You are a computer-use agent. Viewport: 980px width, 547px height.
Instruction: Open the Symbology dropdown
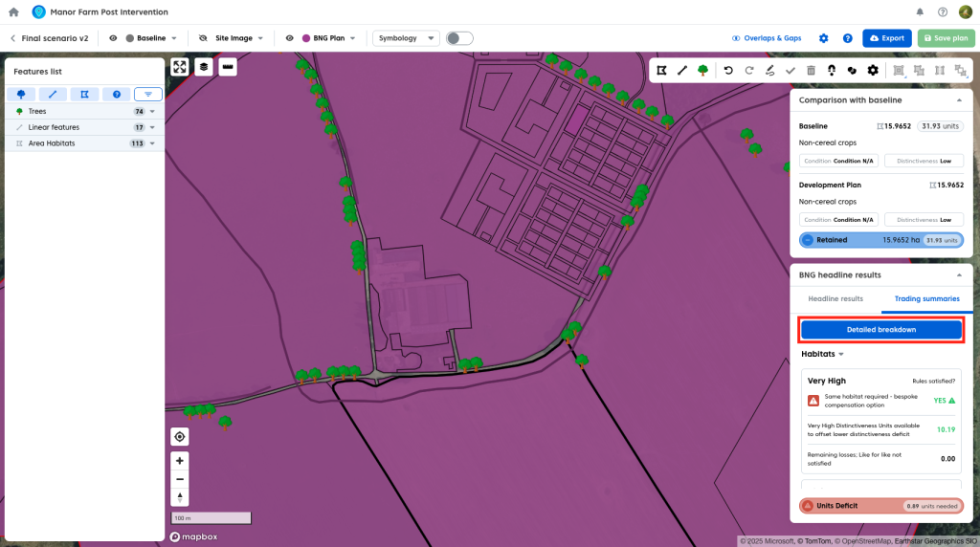[x=407, y=38]
